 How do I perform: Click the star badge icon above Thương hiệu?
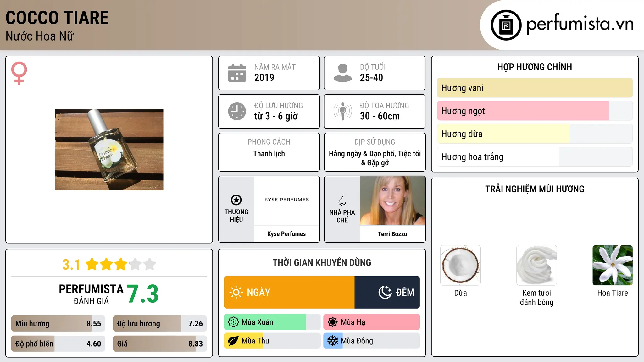[236, 200]
